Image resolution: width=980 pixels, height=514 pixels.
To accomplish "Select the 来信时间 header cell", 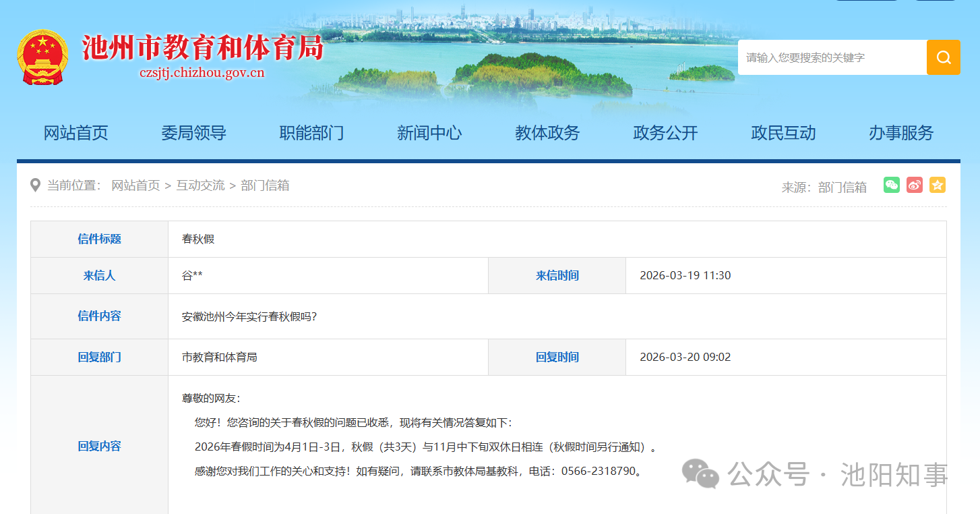I will click(x=557, y=275).
